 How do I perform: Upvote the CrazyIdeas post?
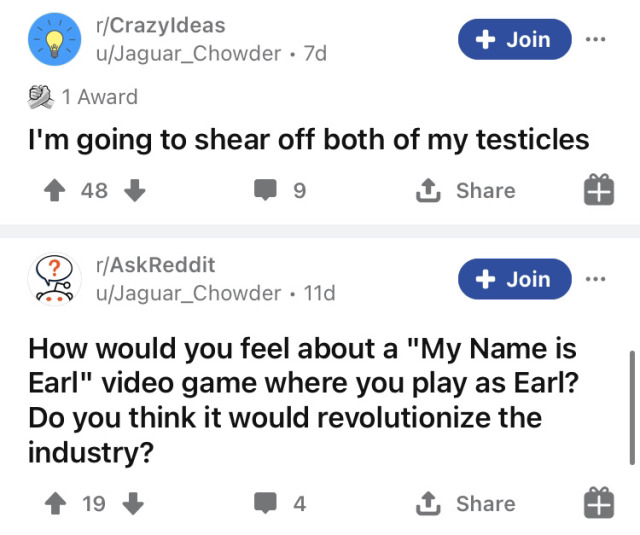coord(55,191)
